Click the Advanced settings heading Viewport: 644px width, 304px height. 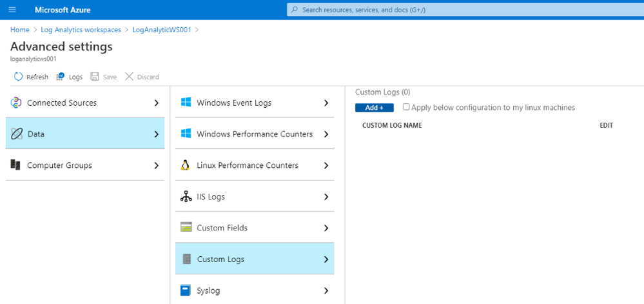(61, 46)
